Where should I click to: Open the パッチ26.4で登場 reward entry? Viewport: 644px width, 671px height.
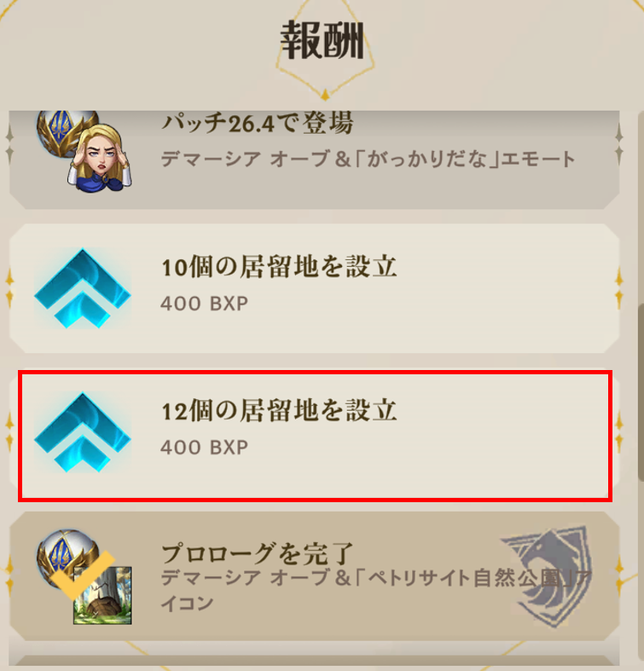click(314, 160)
